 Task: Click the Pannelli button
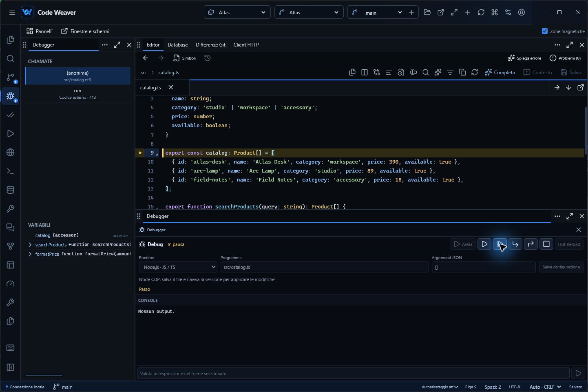click(x=40, y=31)
